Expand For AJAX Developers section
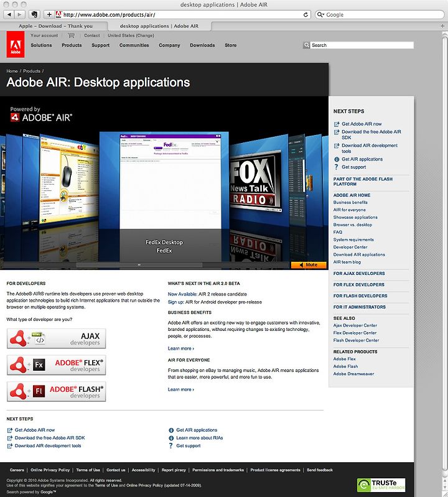 [x=359, y=274]
